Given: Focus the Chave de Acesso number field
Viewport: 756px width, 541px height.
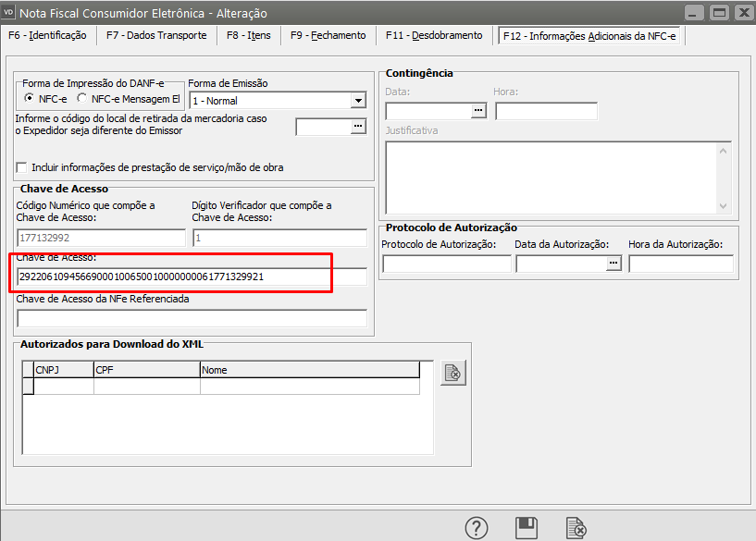Looking at the screenshot, I should tap(192, 277).
